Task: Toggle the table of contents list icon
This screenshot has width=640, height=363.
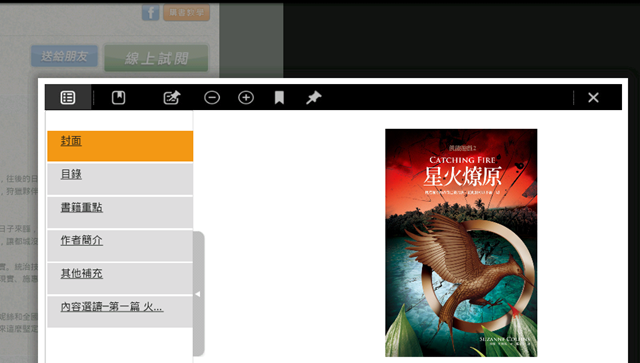Action: coord(68,98)
